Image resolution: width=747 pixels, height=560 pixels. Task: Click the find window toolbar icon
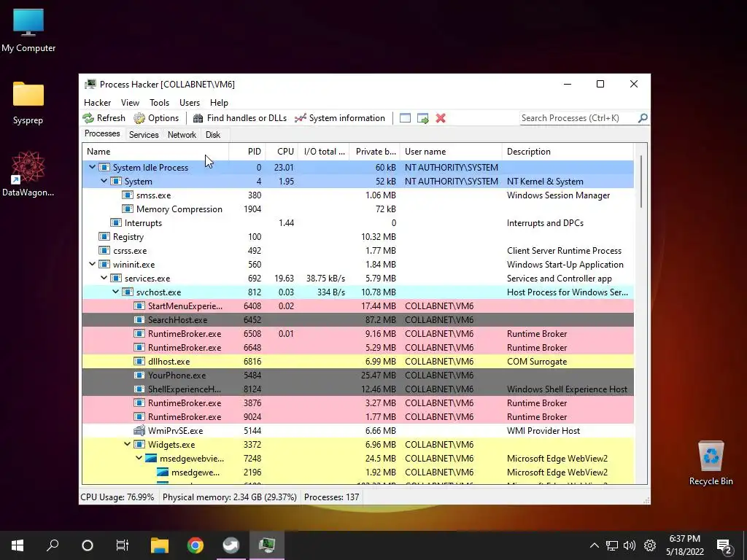(x=405, y=118)
